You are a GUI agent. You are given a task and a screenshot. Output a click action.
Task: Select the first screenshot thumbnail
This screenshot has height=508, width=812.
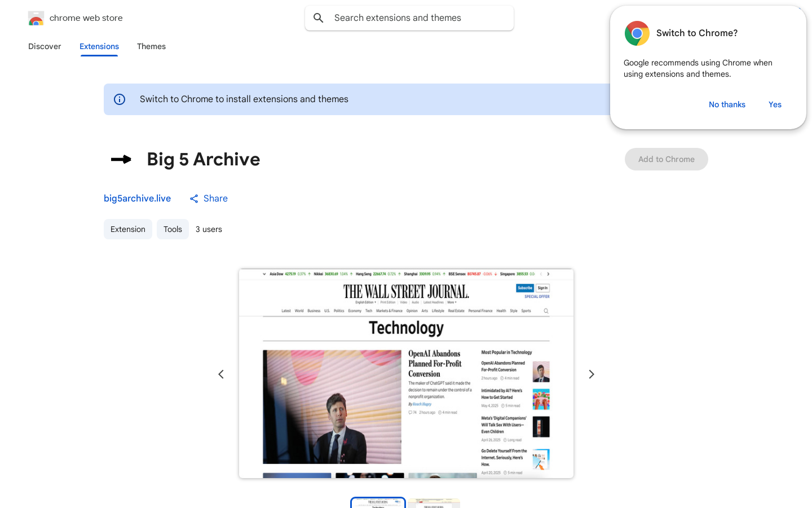click(x=378, y=503)
